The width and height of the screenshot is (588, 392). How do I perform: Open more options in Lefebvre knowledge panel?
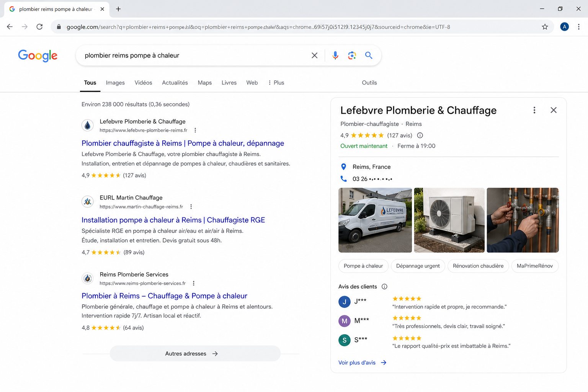pyautogui.click(x=534, y=110)
